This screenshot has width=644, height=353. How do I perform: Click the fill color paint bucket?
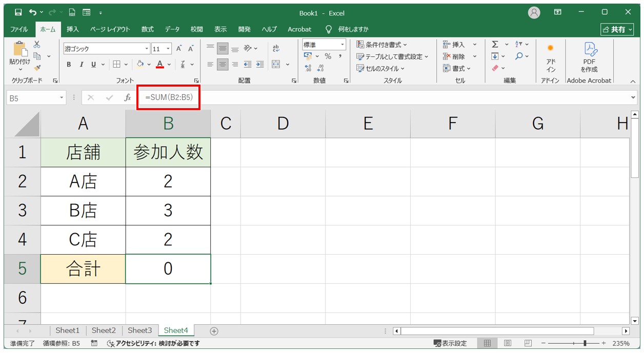(140, 64)
